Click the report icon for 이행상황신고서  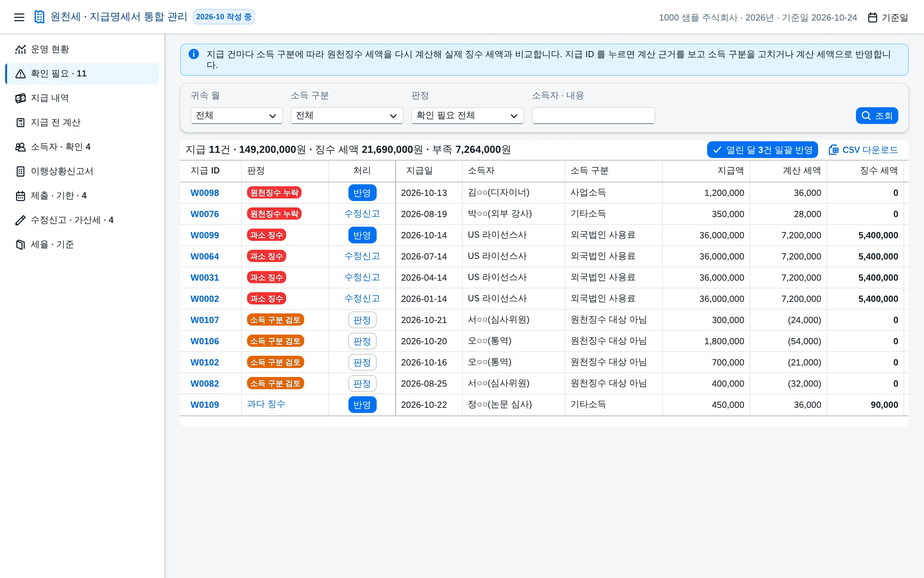coord(20,171)
